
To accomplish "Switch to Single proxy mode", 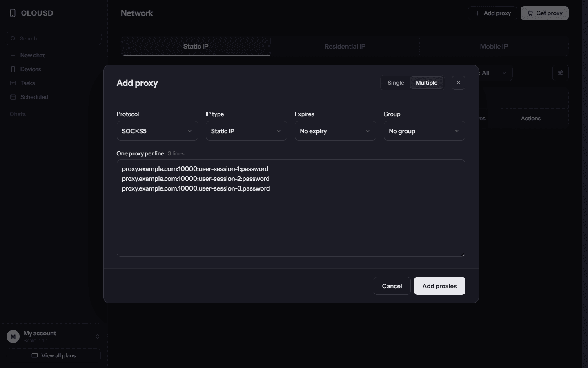I will [396, 83].
